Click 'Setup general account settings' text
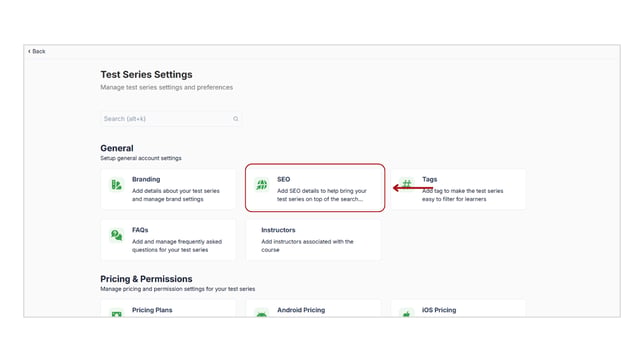Image resolution: width=644 pixels, height=362 pixels. 141,158
